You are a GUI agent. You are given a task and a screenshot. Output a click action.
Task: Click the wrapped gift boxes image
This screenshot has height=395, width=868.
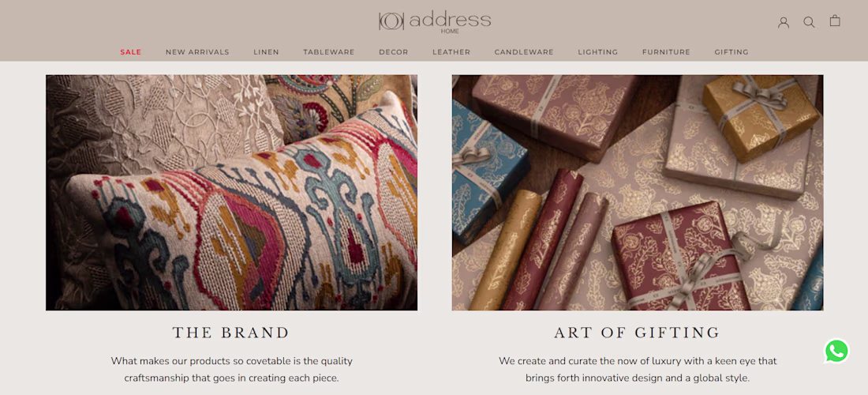tap(637, 192)
